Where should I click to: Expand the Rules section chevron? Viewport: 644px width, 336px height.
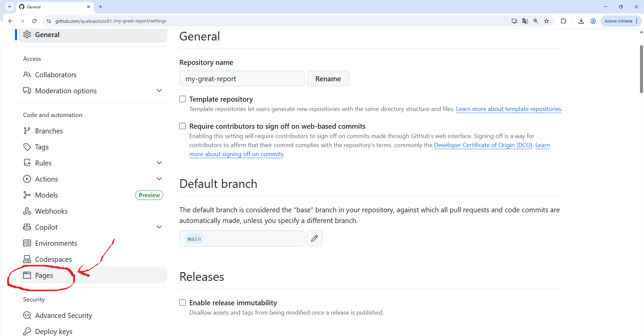pyautogui.click(x=160, y=163)
